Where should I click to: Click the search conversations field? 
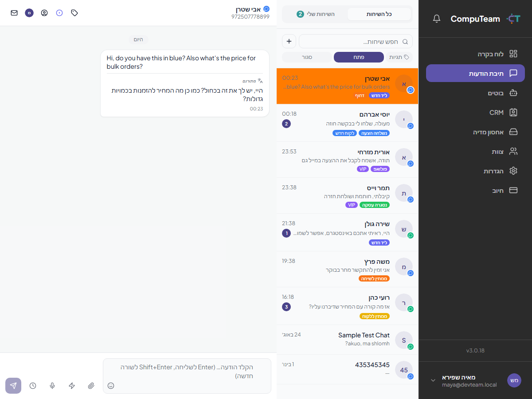(356, 41)
